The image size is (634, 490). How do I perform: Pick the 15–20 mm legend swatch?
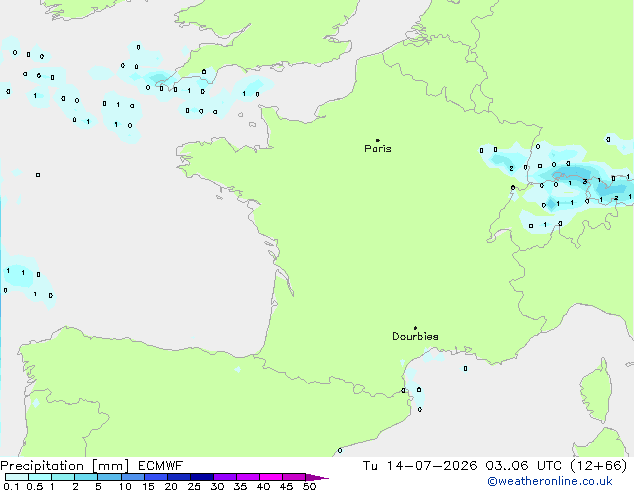click(x=155, y=477)
